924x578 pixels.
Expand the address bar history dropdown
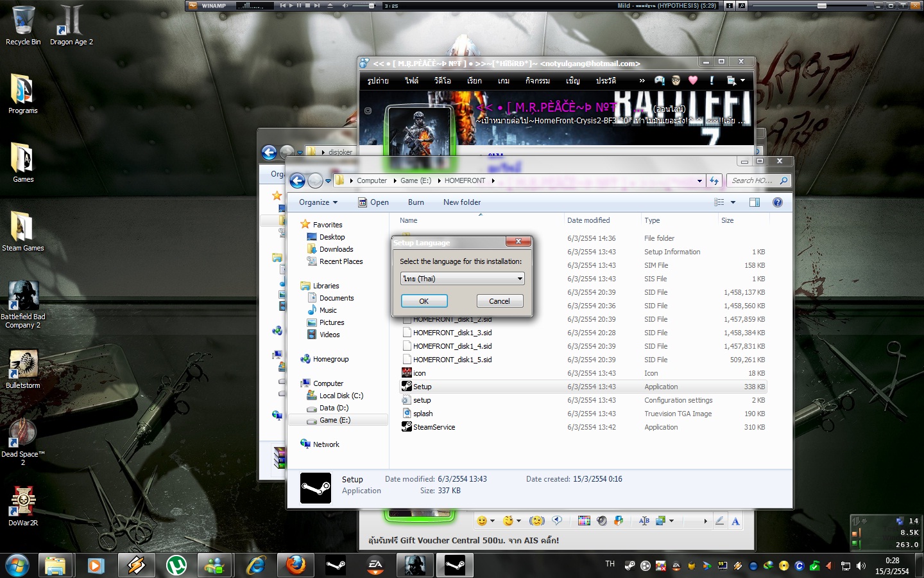(x=699, y=180)
